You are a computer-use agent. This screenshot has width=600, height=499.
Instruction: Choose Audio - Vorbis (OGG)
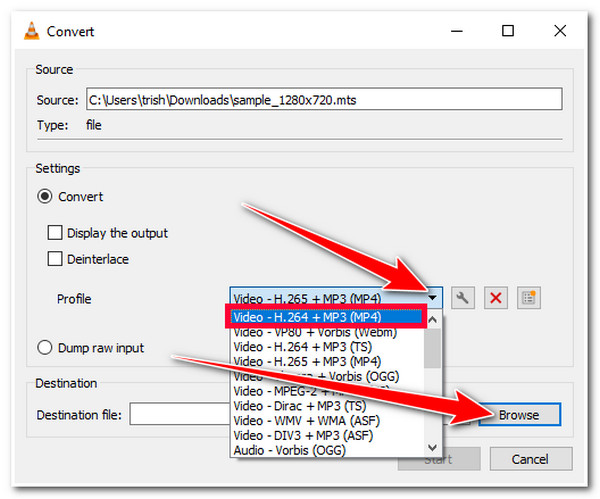click(x=328, y=450)
